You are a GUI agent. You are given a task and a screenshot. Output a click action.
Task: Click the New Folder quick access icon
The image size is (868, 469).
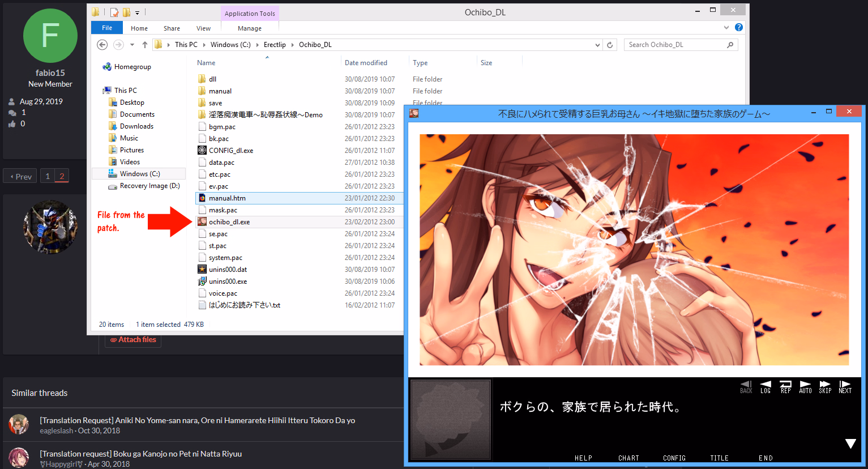[127, 12]
